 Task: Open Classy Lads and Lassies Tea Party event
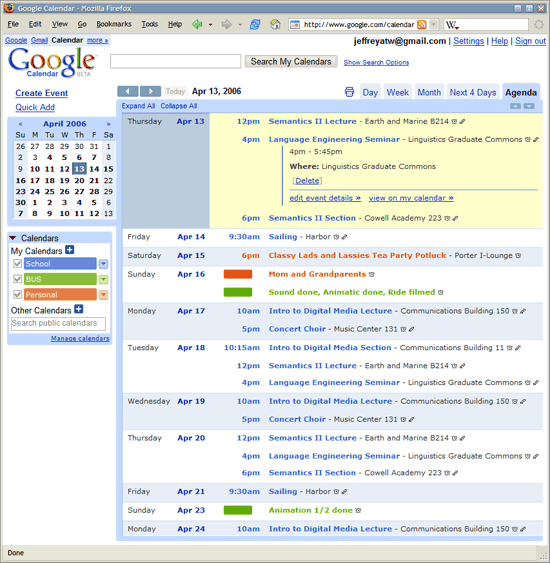358,256
